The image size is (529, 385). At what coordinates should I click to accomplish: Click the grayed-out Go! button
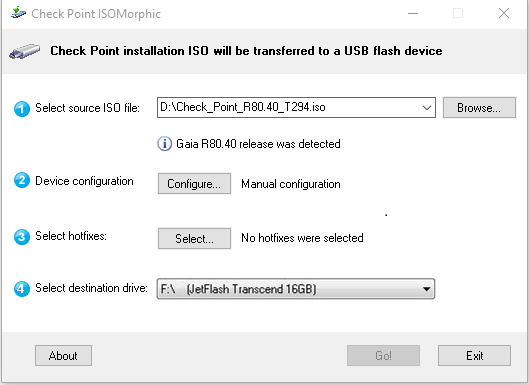[383, 355]
